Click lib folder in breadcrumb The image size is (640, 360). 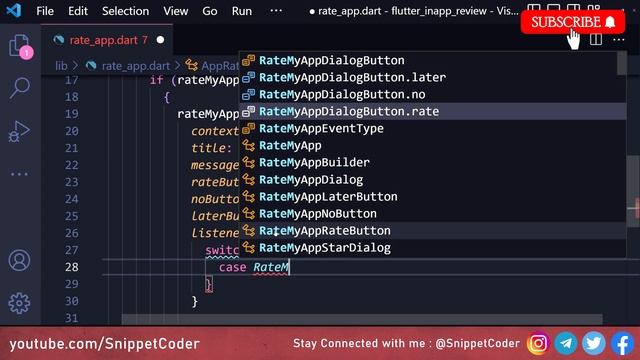point(61,66)
